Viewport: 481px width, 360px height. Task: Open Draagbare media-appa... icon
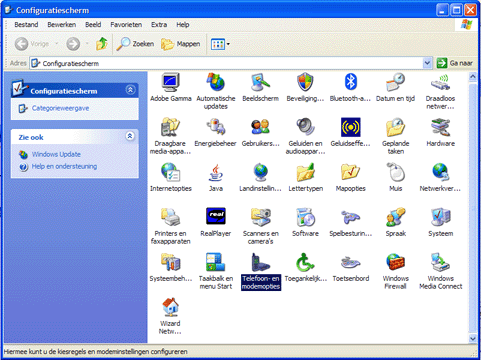pyautogui.click(x=171, y=127)
